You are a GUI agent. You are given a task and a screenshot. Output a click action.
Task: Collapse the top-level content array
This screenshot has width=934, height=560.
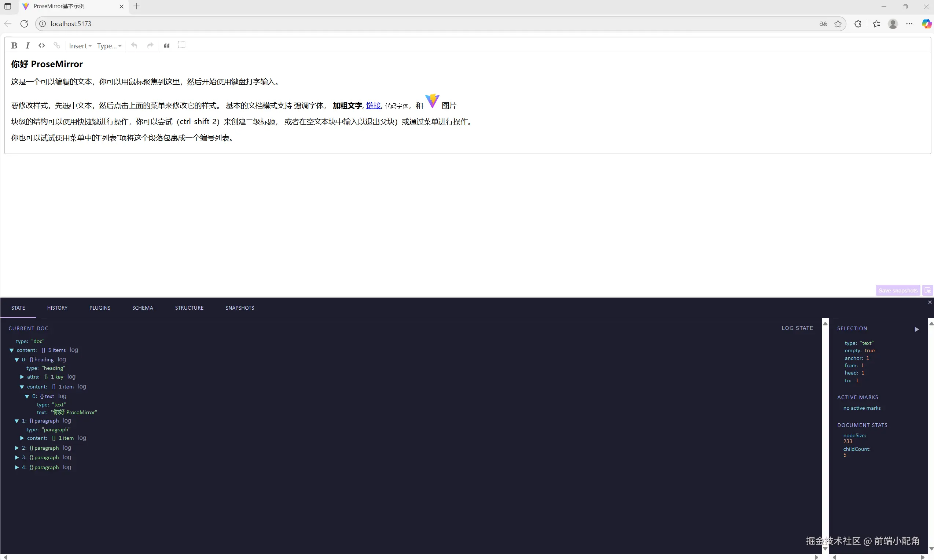[x=11, y=350]
